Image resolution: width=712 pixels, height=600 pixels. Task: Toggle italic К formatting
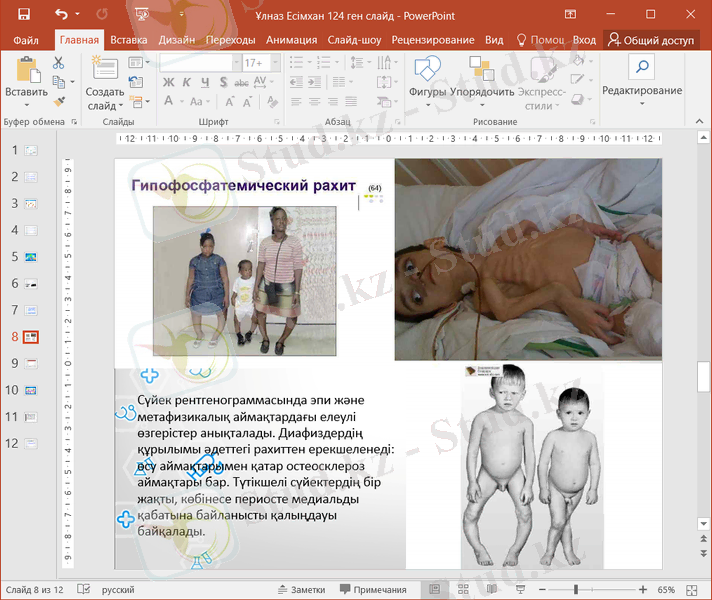click(187, 82)
